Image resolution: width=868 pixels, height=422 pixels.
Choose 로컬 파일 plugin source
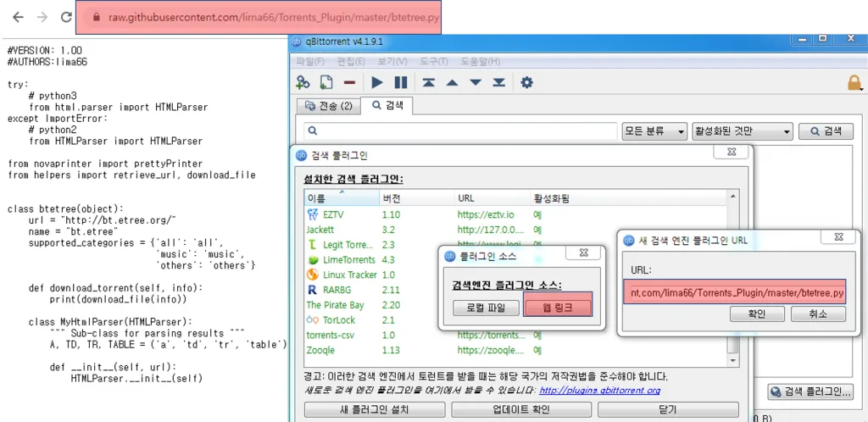tap(486, 308)
